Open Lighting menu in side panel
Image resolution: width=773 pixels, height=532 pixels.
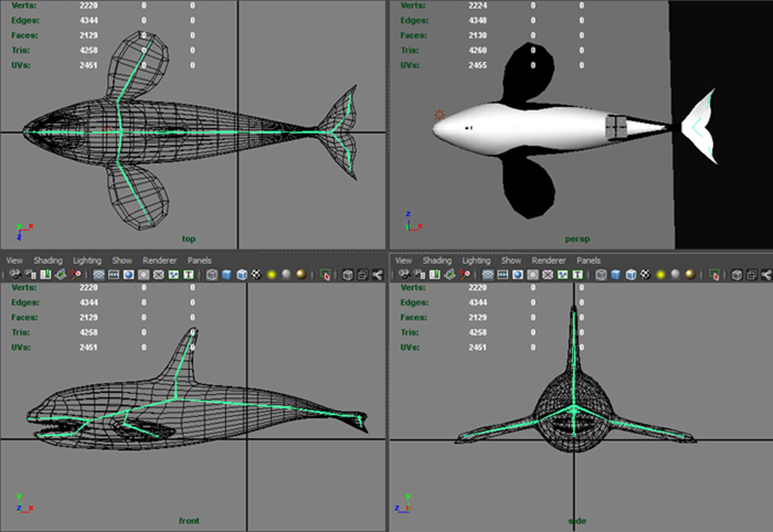pyautogui.click(x=476, y=261)
